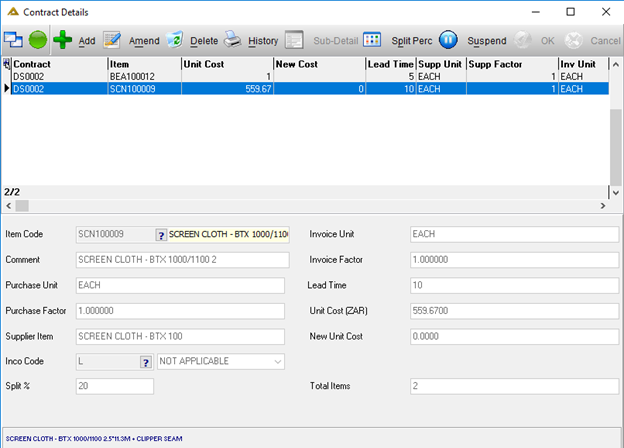624x448 pixels.
Task: Click the Supplier Item field
Action: (180, 336)
